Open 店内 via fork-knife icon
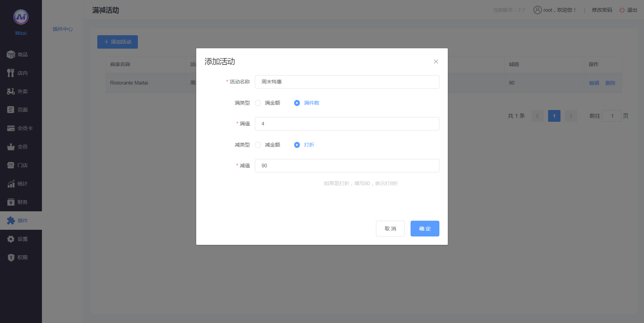Image resolution: width=644 pixels, height=323 pixels. coord(11,73)
